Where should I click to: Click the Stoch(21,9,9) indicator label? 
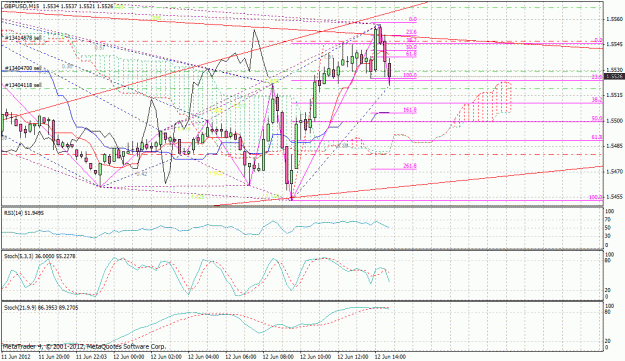[x=41, y=308]
